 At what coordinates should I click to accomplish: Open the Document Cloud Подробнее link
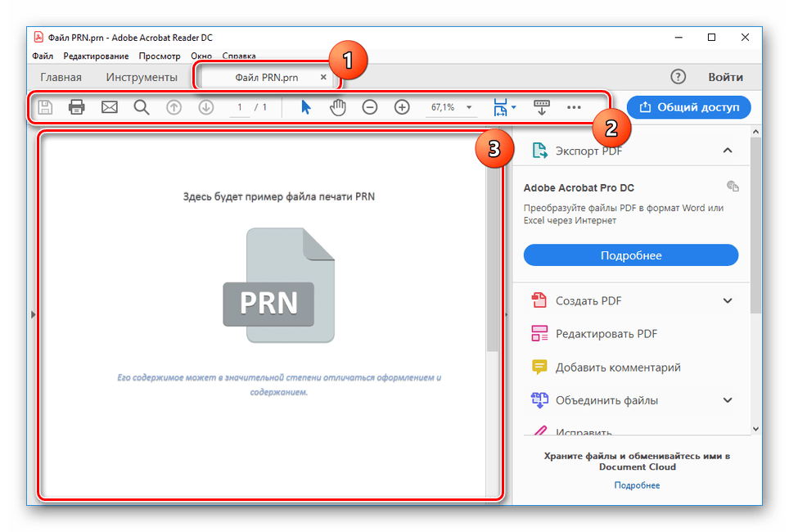point(637,485)
